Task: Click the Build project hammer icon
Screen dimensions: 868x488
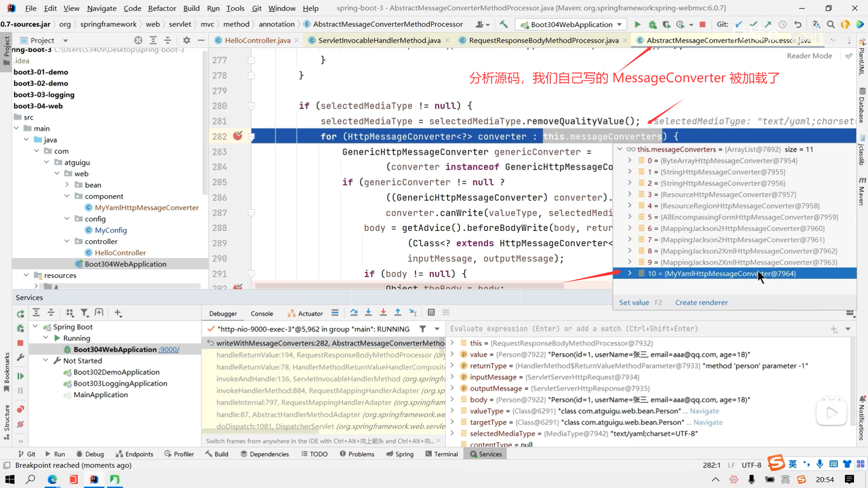Action: point(504,24)
